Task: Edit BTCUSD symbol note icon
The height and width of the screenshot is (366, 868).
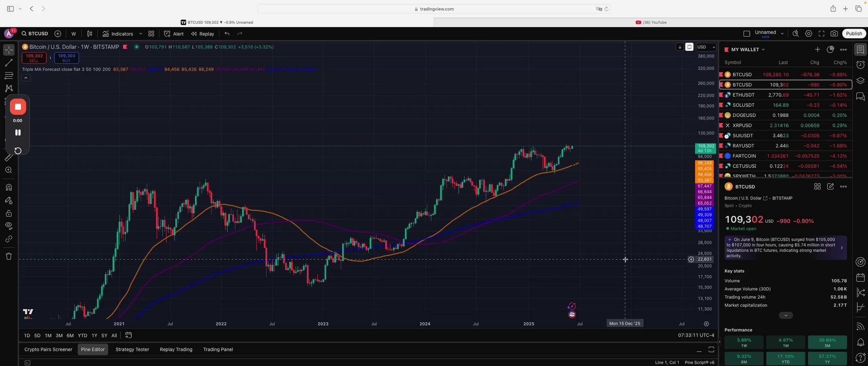Action: pos(830,187)
